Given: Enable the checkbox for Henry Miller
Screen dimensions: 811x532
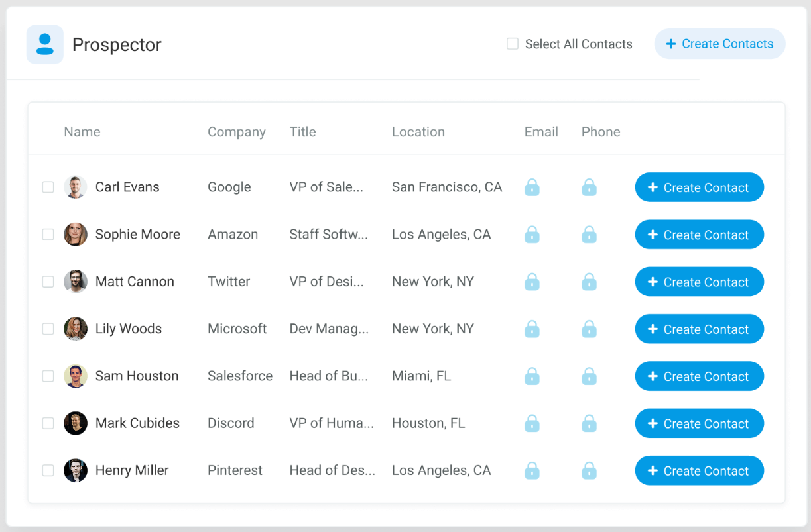Looking at the screenshot, I should click(x=48, y=470).
